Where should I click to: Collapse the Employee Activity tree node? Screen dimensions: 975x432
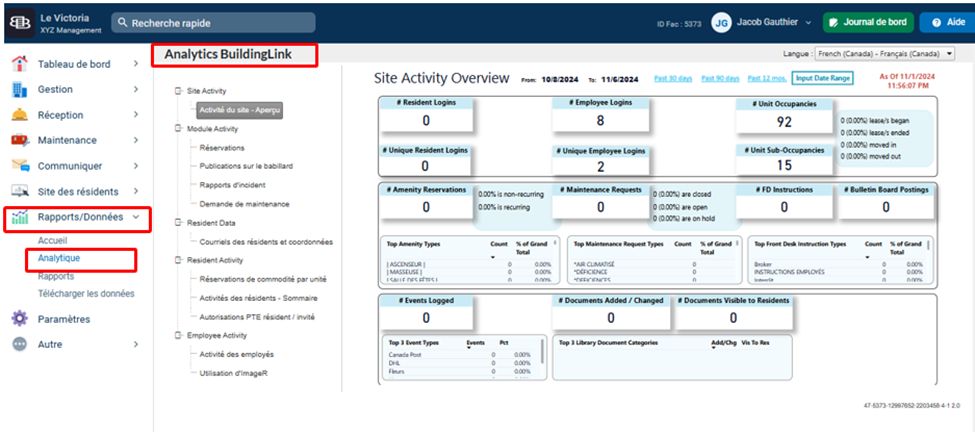pos(179,335)
